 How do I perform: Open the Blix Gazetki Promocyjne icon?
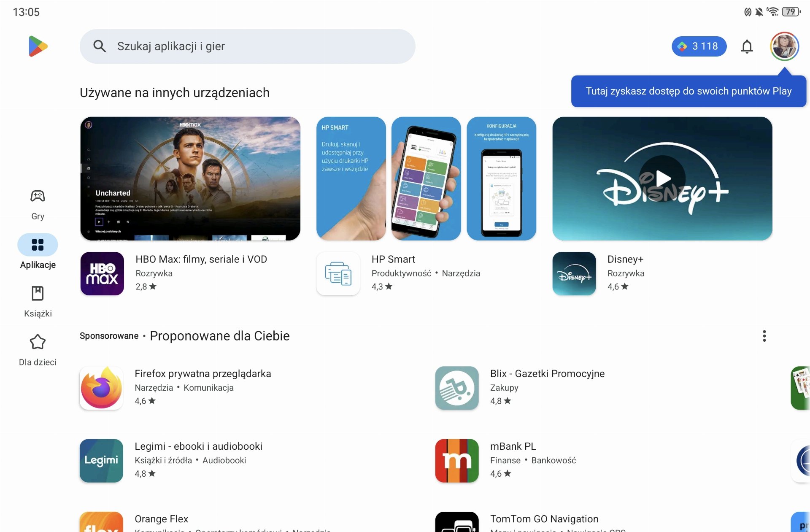click(457, 388)
